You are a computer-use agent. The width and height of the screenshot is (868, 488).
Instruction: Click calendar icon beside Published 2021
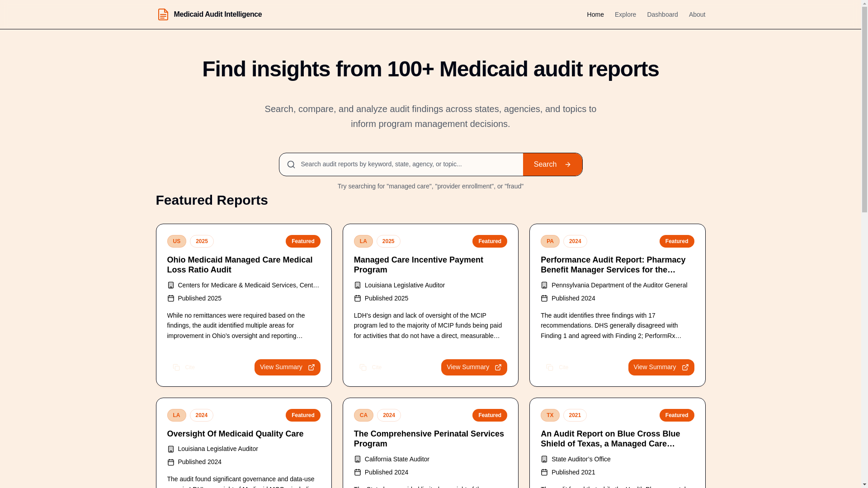[x=544, y=472]
